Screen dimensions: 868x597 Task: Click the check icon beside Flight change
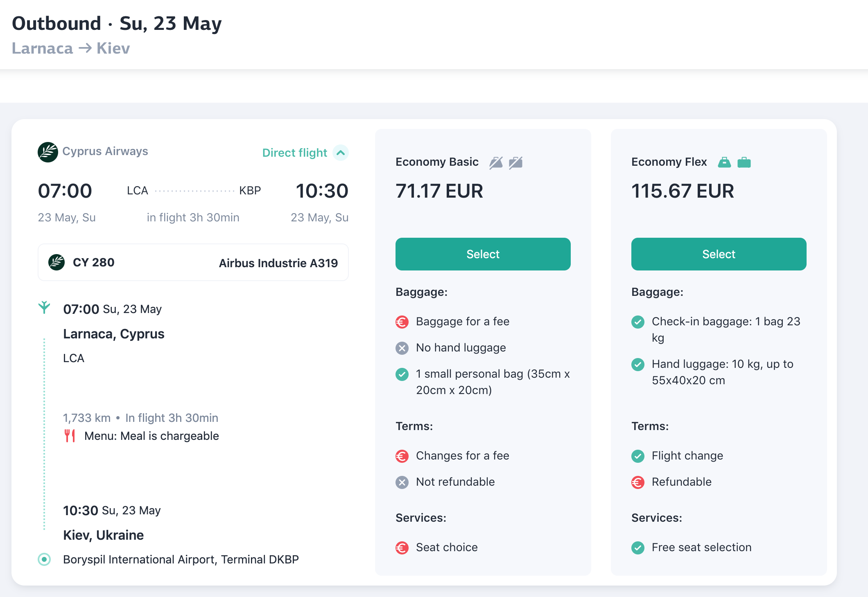[x=638, y=456]
